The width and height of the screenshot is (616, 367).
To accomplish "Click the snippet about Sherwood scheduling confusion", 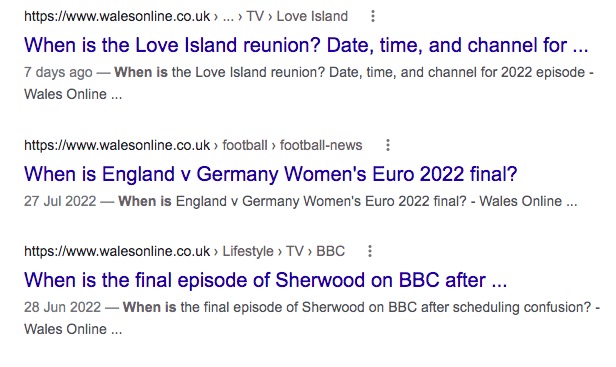I will coord(312,318).
